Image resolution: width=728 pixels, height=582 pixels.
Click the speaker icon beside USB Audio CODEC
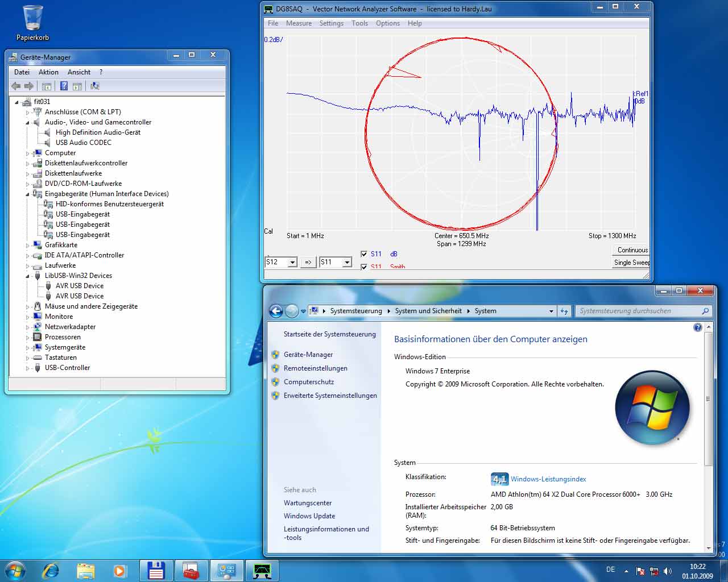pyautogui.click(x=48, y=143)
